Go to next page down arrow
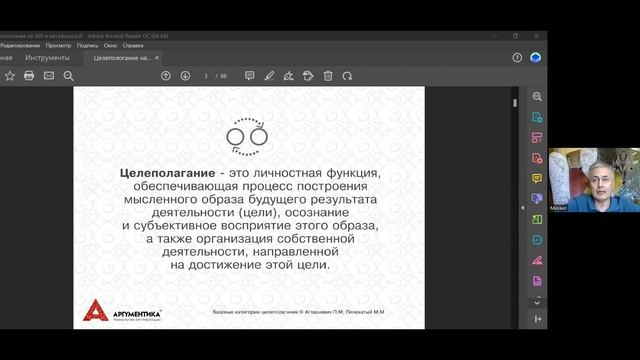This screenshot has width=640, height=360. click(x=185, y=76)
